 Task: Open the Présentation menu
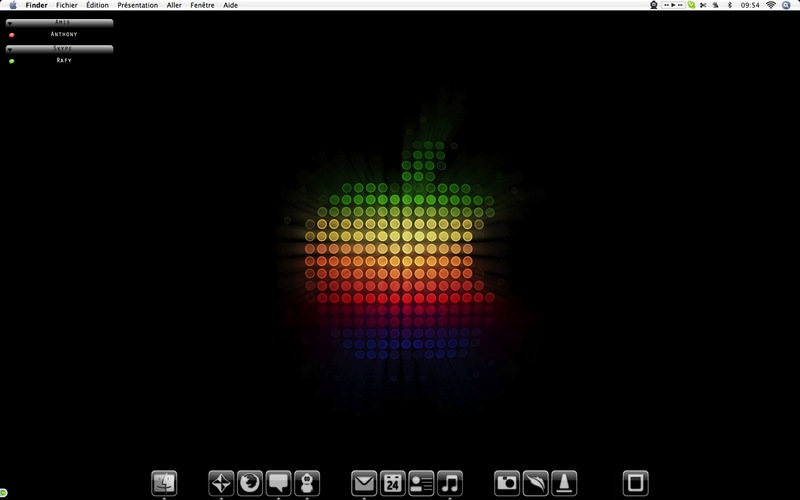(138, 5)
